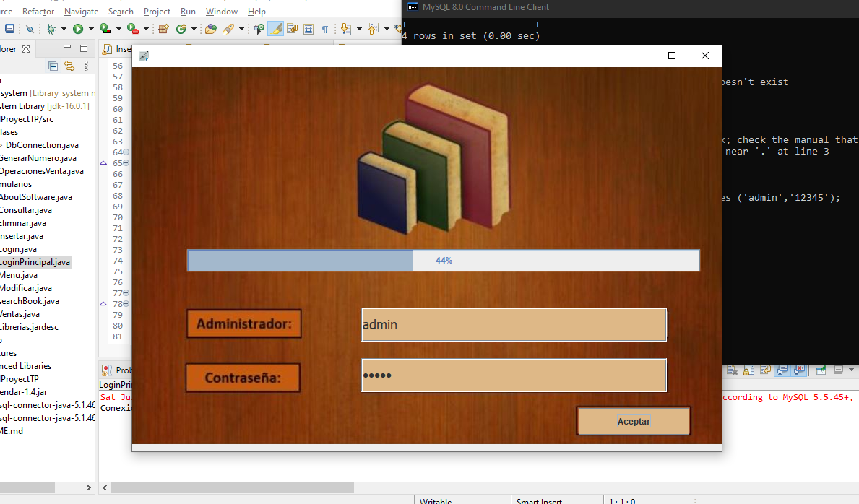859x504 pixels.
Task: Open the Search menu
Action: (121, 11)
